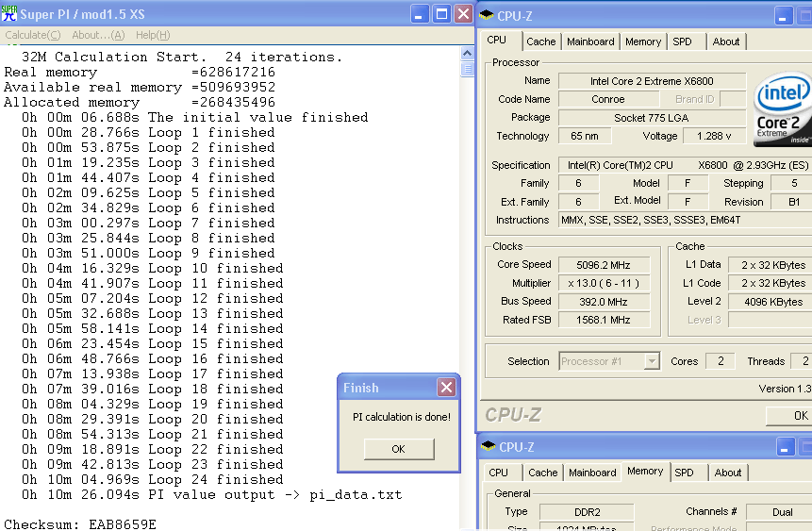Viewport: 812px width, 531px height.
Task: Click the Core Speed value 5096.2 MHz
Action: click(604, 265)
